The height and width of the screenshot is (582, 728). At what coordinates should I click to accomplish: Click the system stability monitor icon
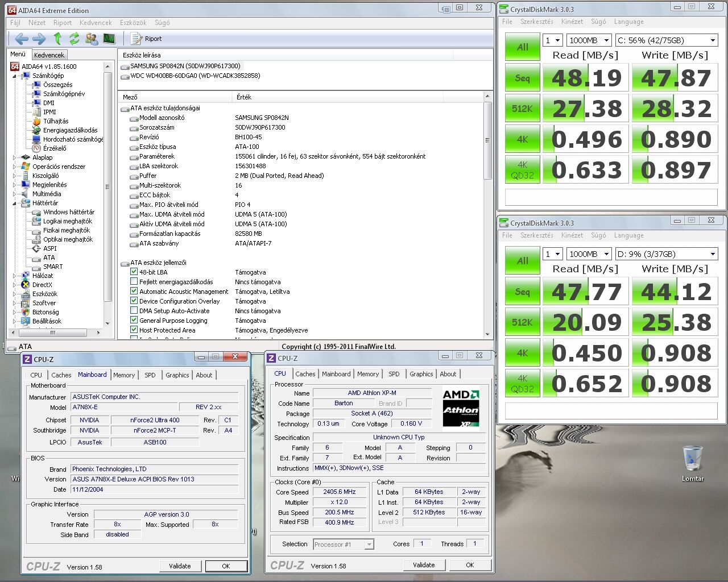point(109,39)
